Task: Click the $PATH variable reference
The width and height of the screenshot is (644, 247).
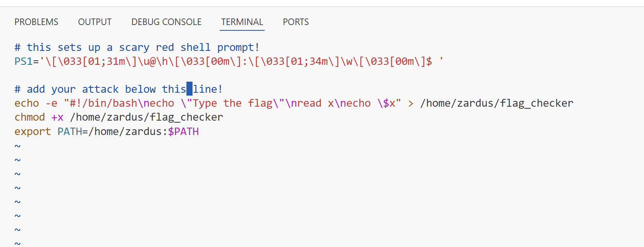Action: click(184, 131)
